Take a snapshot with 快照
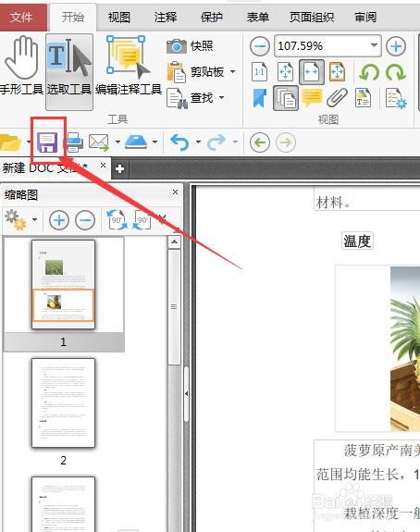The image size is (420, 532). coord(190,46)
